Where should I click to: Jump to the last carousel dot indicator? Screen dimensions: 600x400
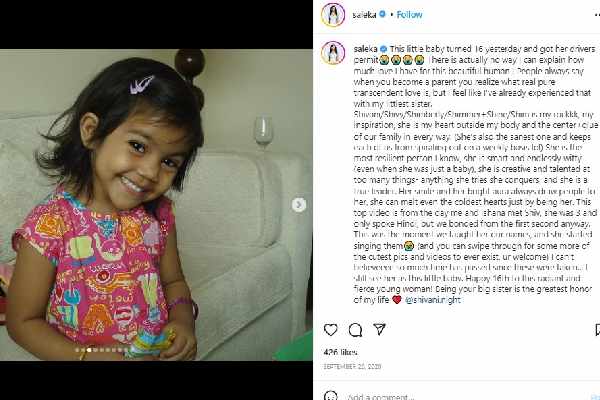point(126,350)
